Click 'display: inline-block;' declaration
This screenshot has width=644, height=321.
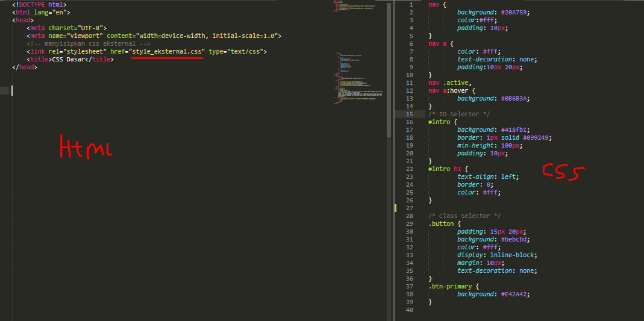497,255
